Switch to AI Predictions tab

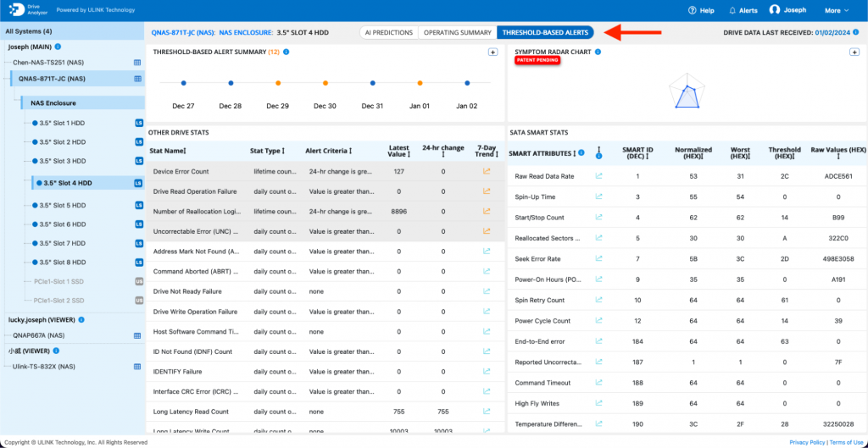[388, 33]
